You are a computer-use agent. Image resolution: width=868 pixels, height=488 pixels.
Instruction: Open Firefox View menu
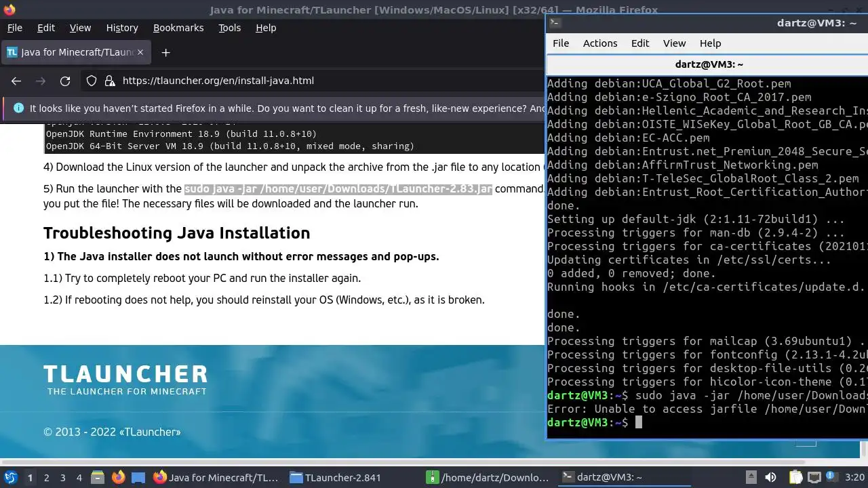pyautogui.click(x=80, y=28)
